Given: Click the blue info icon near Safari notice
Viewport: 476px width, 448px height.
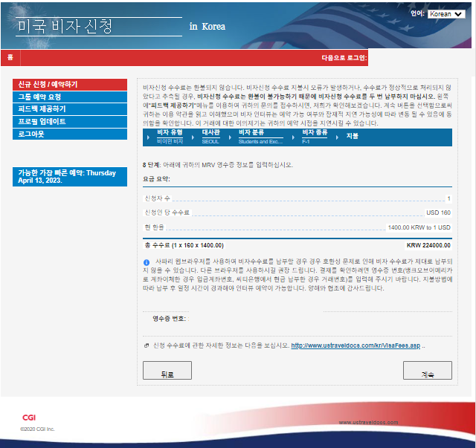Looking at the screenshot, I should 147,262.
